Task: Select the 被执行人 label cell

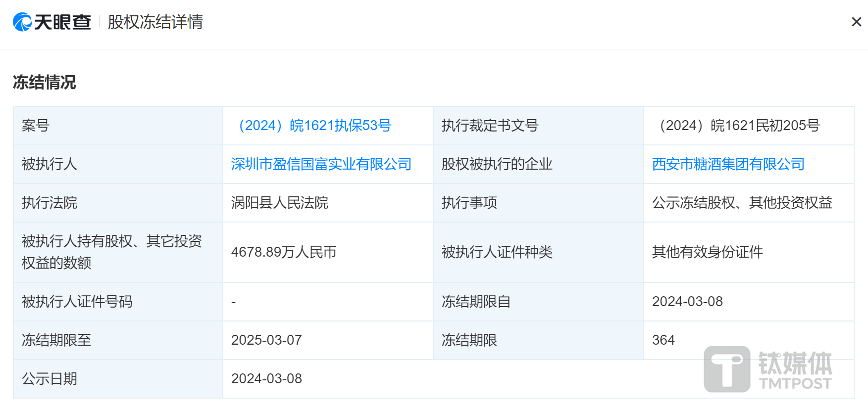Action: point(118,164)
